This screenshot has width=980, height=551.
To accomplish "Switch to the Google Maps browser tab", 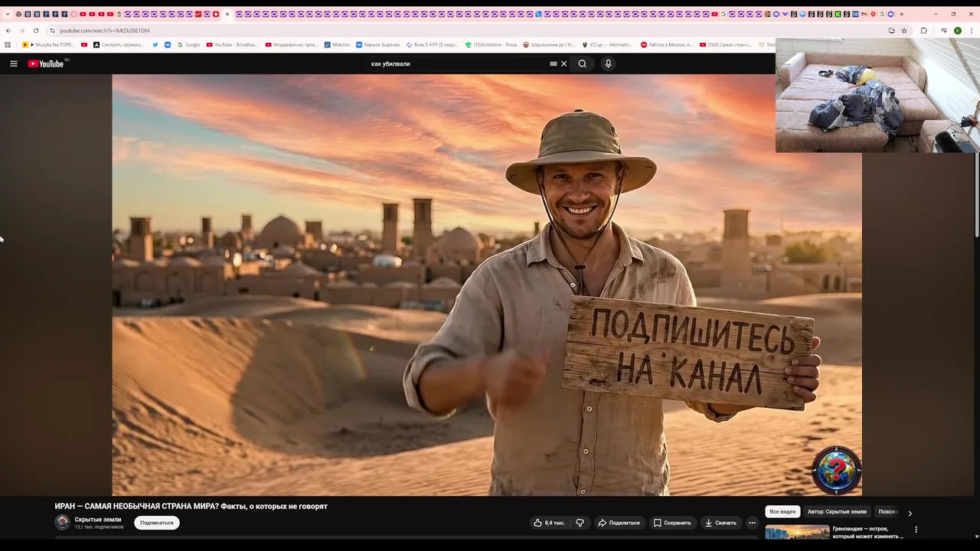I will [873, 14].
